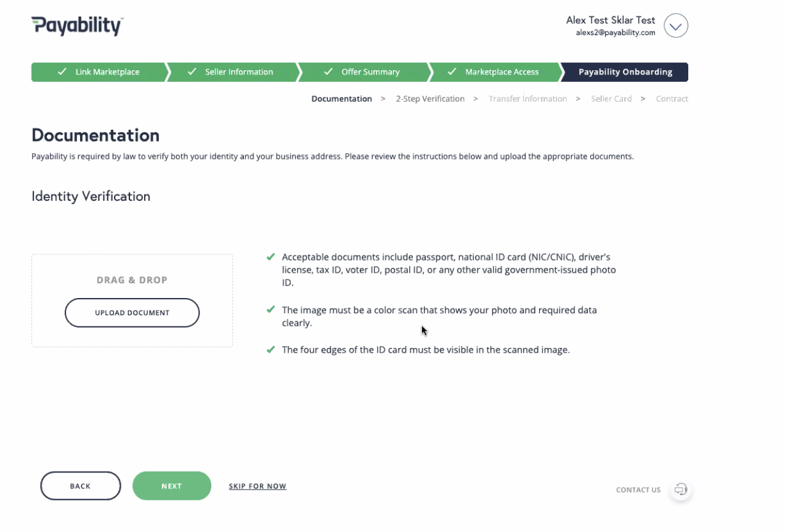
Task: Select the Payability Onboarding step
Action: pyautogui.click(x=625, y=72)
